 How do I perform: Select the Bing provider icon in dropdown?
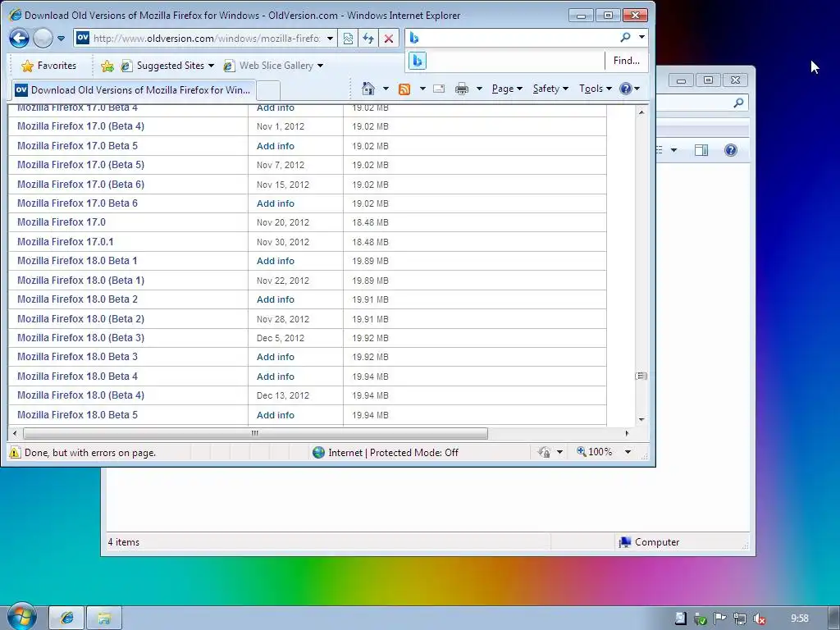click(x=418, y=61)
